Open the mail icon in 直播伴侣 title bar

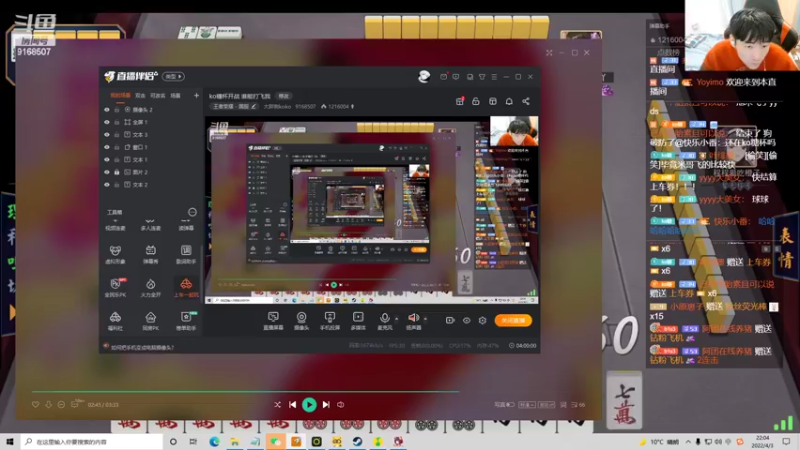coord(443,77)
